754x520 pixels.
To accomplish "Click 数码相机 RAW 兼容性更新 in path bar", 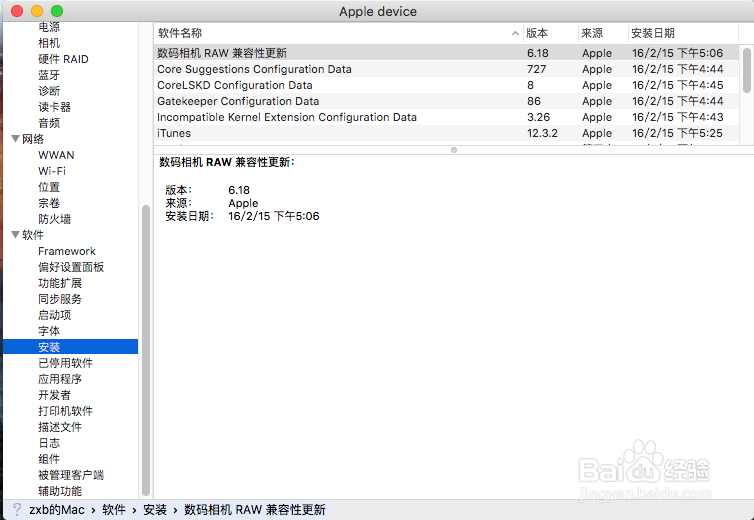I will point(255,510).
